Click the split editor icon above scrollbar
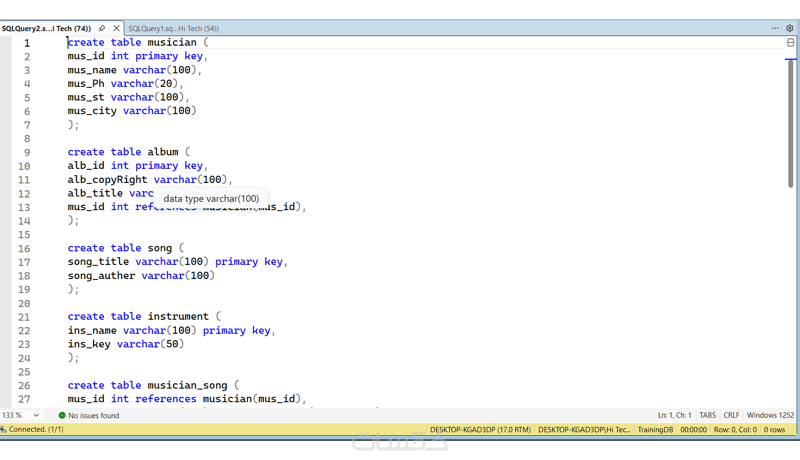Screen dimensions: 800x460 point(790,43)
